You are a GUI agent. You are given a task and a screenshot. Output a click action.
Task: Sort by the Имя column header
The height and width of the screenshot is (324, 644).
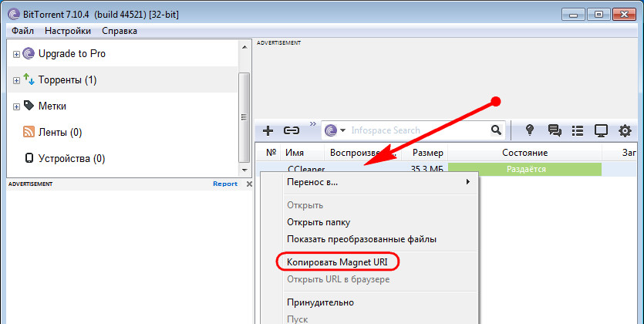(x=295, y=153)
